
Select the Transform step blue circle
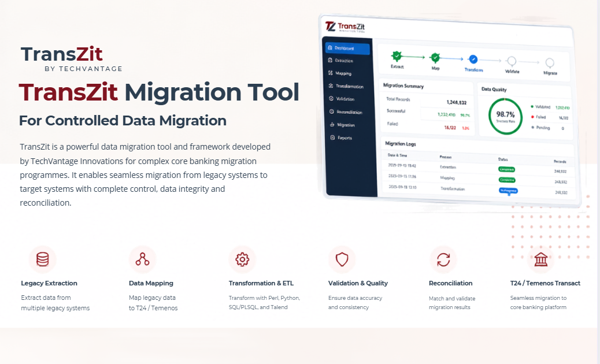[x=473, y=60]
